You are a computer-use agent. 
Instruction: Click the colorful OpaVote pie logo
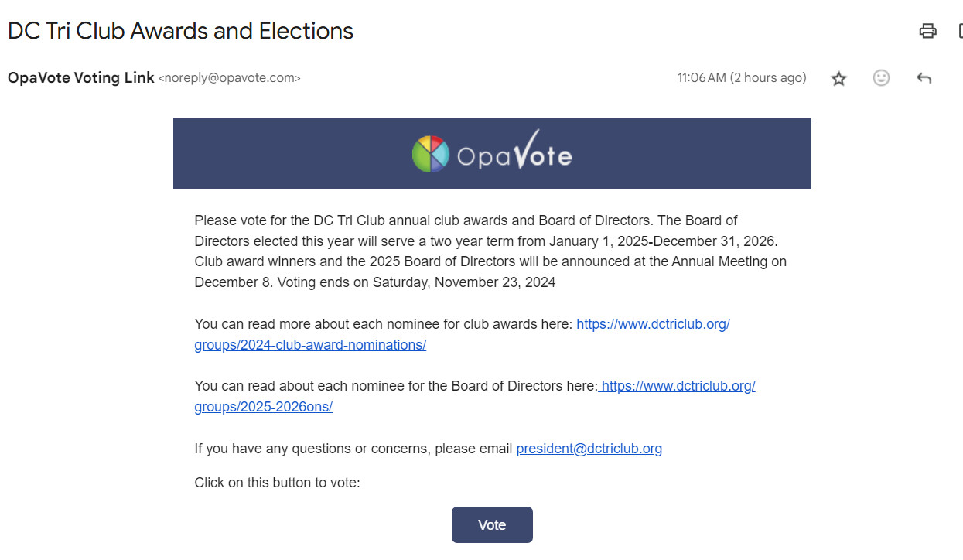pyautogui.click(x=430, y=153)
